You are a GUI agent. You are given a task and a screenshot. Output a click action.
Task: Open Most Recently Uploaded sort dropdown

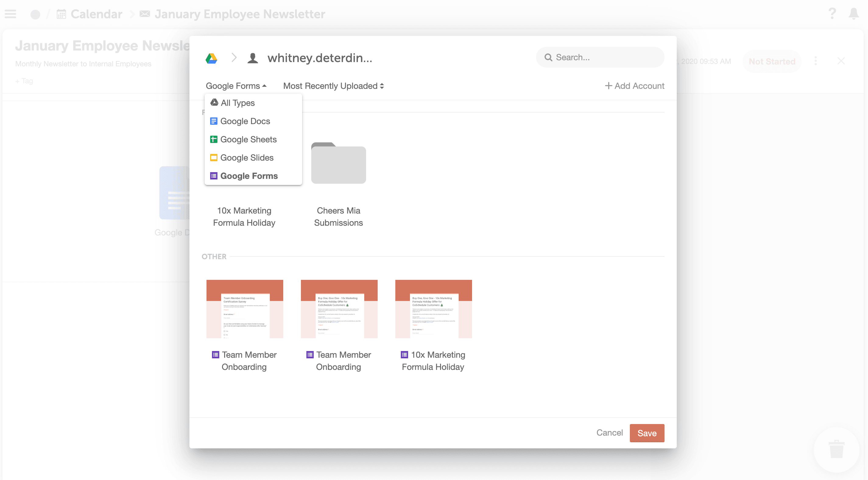333,86
